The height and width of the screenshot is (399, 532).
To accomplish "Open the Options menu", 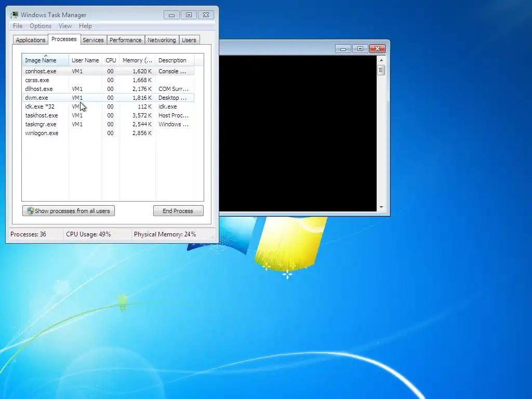I will pos(41,26).
